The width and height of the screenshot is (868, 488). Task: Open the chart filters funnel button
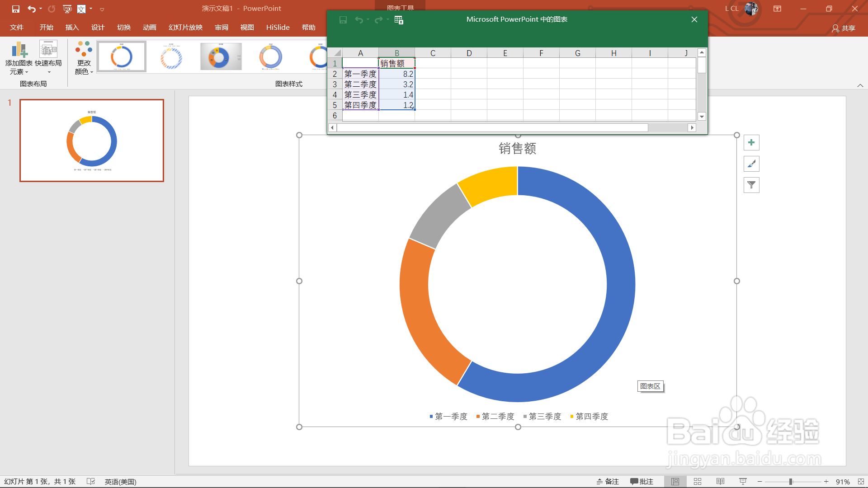[751, 185]
